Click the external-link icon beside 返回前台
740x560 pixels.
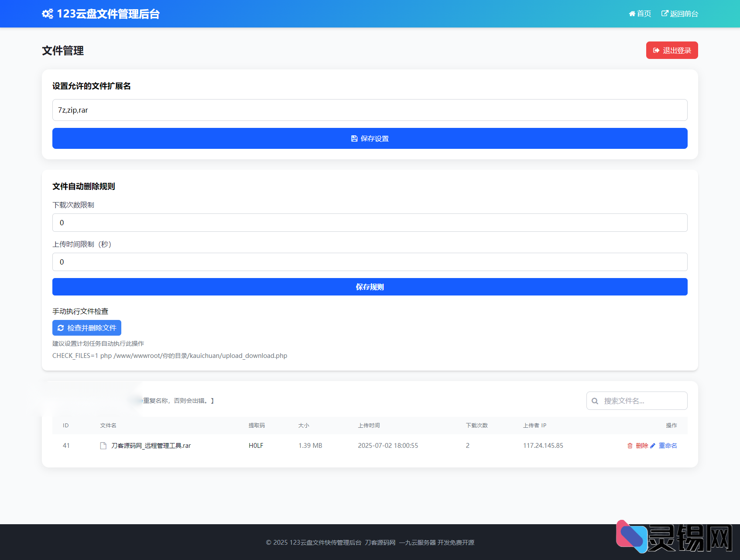tap(665, 14)
